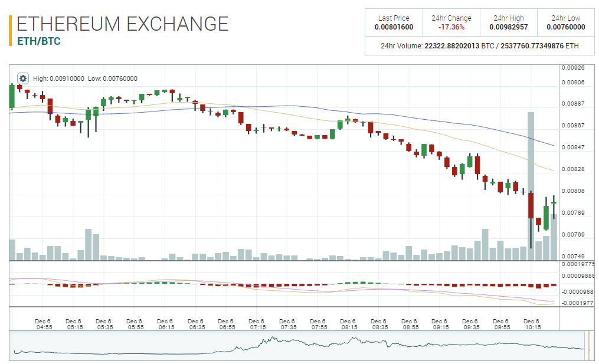Select the 24hr Change -17.36% box

tap(451, 22)
